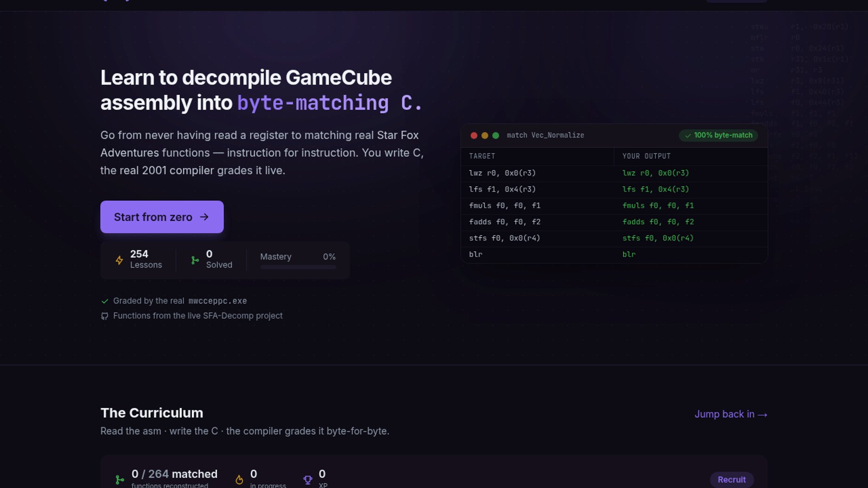Click the yellow dot in code window

[485, 136]
